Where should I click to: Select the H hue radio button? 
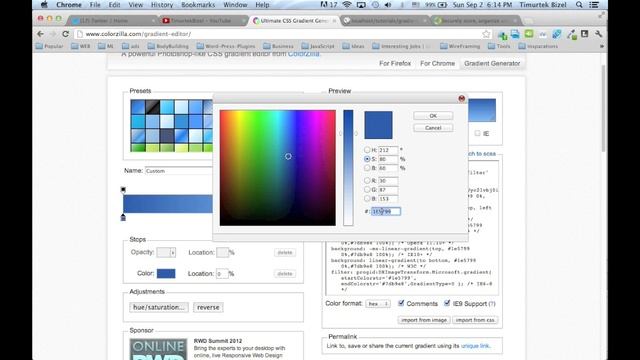367,150
